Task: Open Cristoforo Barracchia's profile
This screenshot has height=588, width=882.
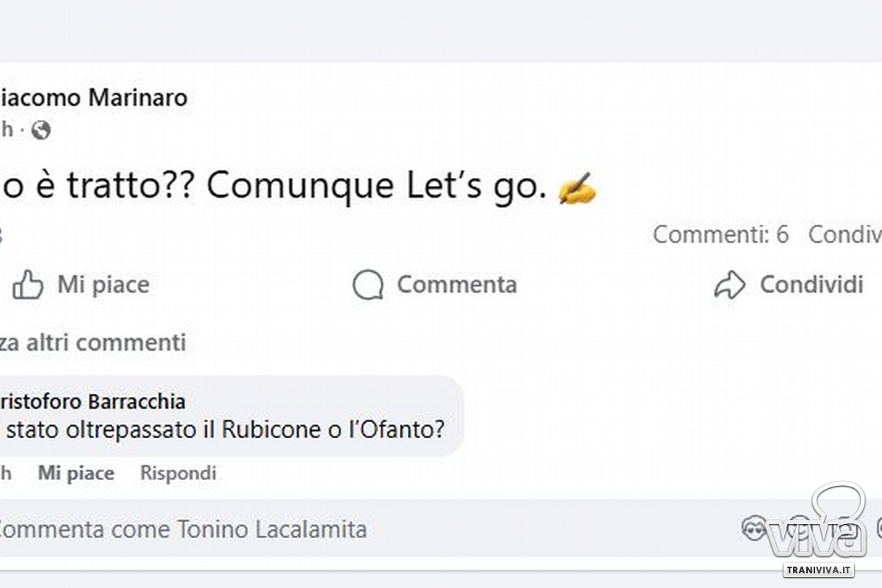Action: 93,402
